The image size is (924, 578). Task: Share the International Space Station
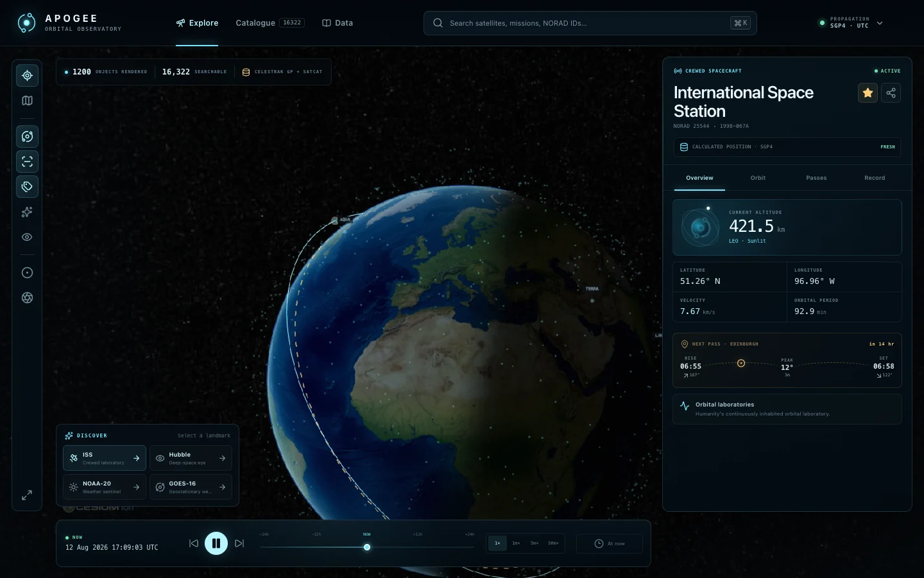(891, 93)
